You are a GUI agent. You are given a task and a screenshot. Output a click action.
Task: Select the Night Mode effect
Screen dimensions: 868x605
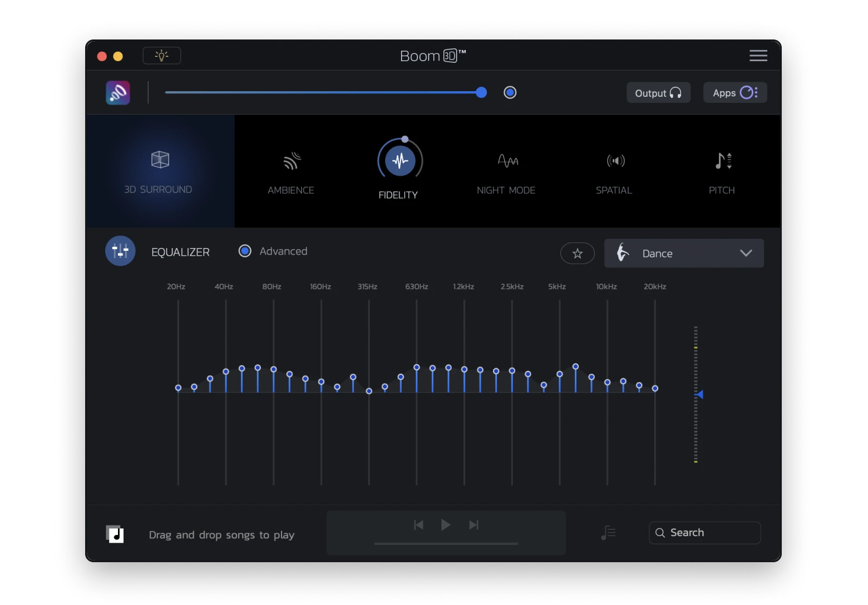[x=506, y=173]
